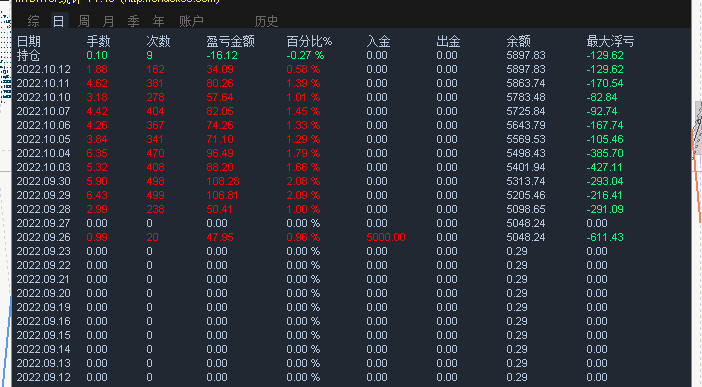Select the 2022.10.07 date row

tap(43, 111)
